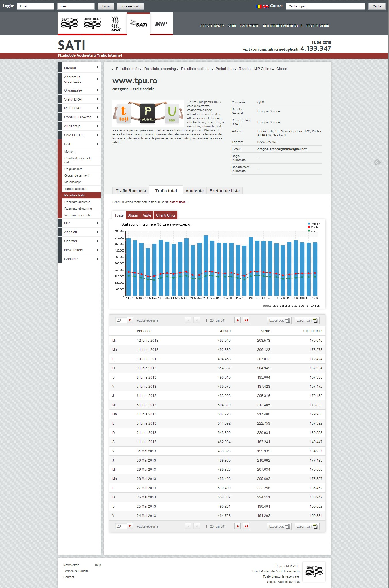Jump to last page in top pager
The image size is (389, 588).
246,320
